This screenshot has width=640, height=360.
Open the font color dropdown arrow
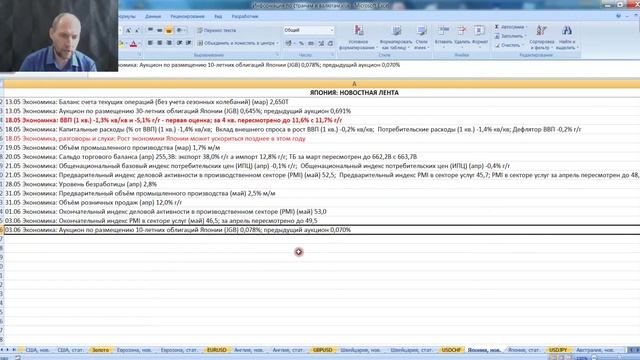point(140,43)
